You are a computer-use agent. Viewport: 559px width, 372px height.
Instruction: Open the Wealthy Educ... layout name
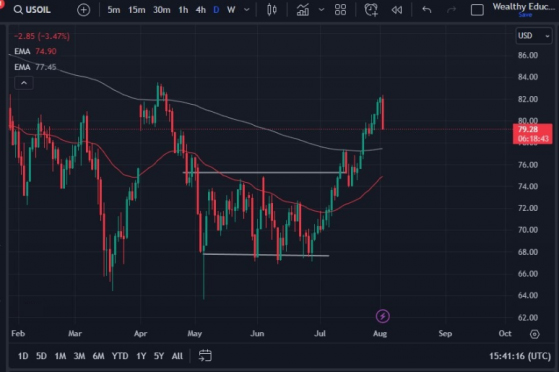click(523, 6)
